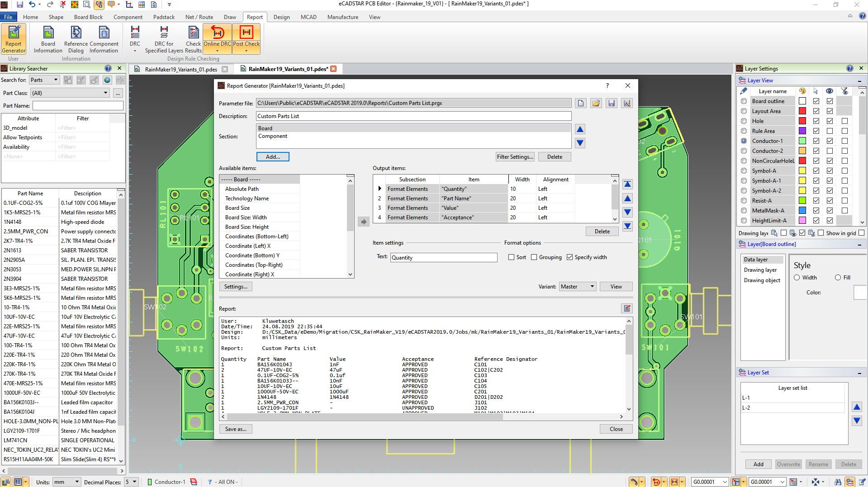Enable the Grouping checkbox
This screenshot has width=868, height=487.
(x=534, y=257)
